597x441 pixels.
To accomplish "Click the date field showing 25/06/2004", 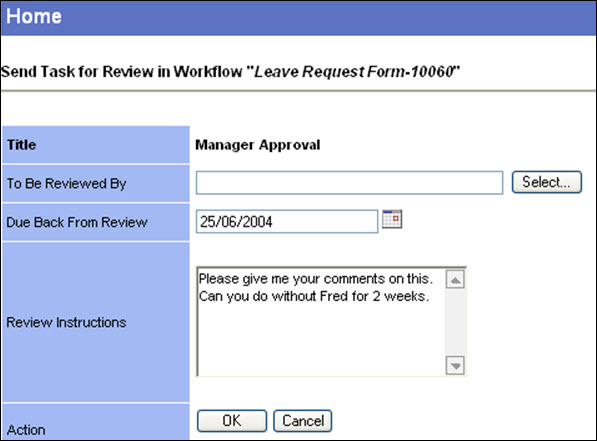I will point(287,221).
